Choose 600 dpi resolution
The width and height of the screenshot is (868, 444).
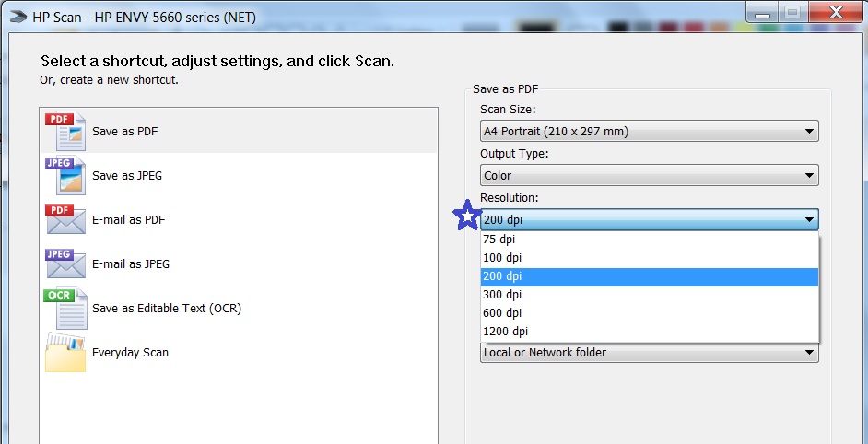(x=649, y=313)
